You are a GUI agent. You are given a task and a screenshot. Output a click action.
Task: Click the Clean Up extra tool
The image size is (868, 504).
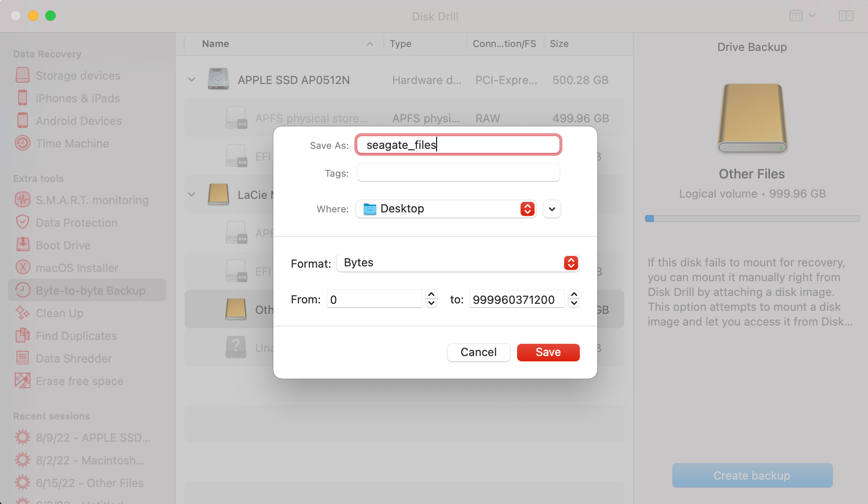tap(58, 312)
